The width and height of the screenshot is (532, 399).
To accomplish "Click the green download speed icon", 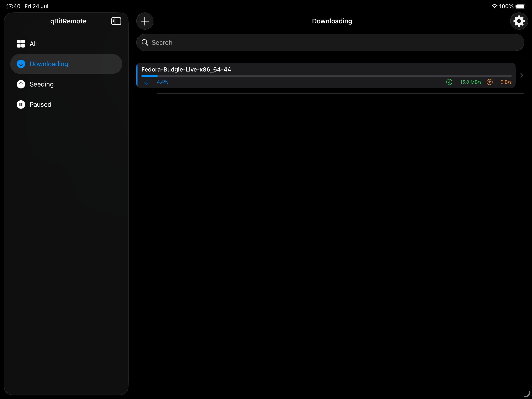I will pos(449,82).
